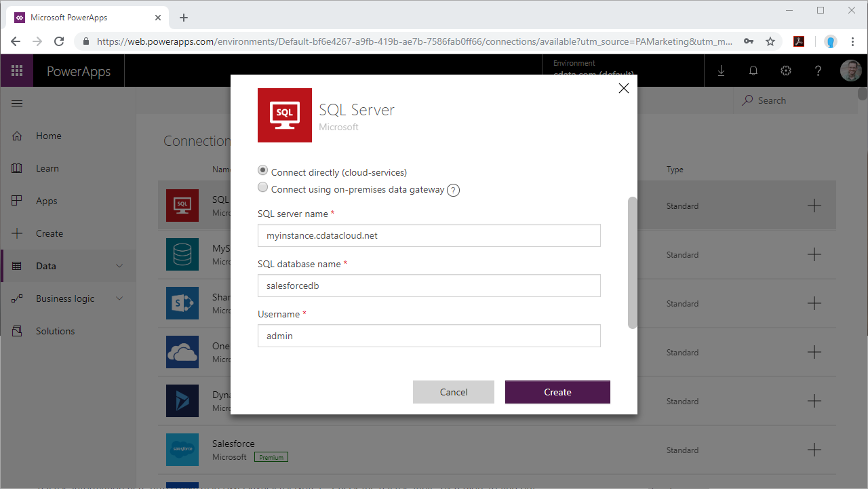The width and height of the screenshot is (868, 489).
Task: Click the browser address bar URL
Action: tap(414, 41)
